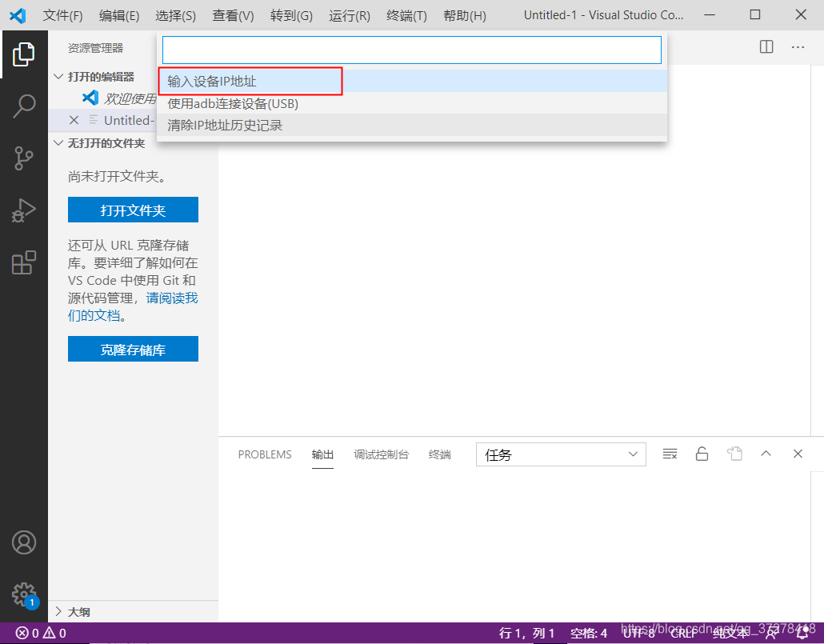Open the 终端(T) menu

(406, 16)
